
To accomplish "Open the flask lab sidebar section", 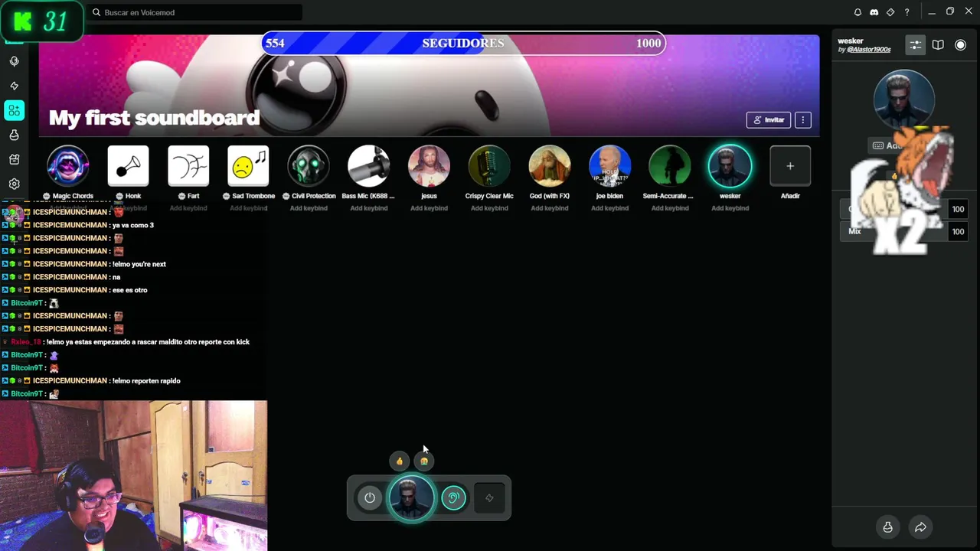I will 14,135.
